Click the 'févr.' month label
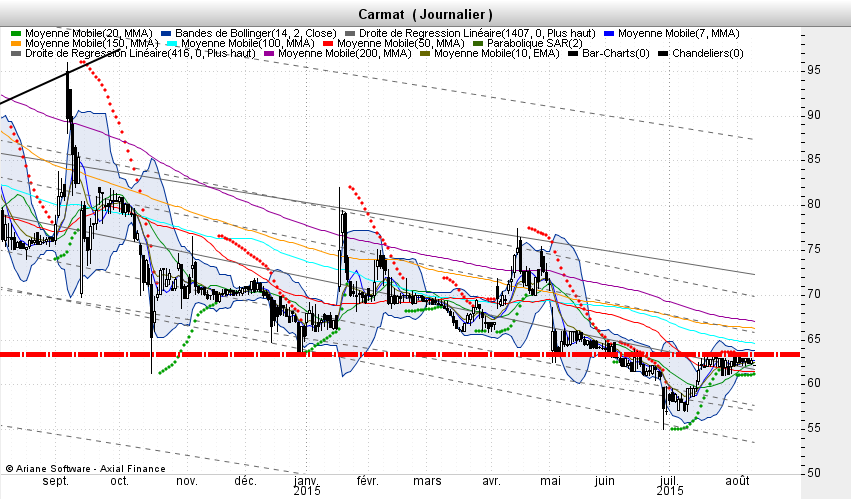 pyautogui.click(x=367, y=482)
